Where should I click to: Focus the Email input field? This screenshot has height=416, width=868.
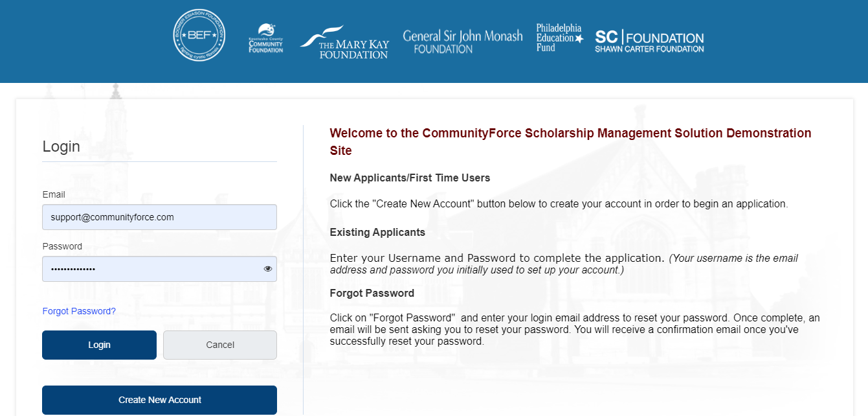(159, 217)
